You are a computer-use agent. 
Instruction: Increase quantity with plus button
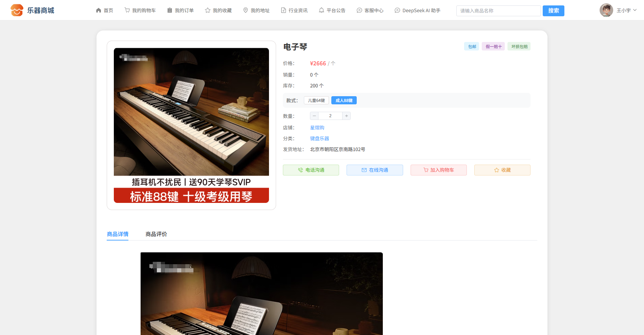[346, 116]
